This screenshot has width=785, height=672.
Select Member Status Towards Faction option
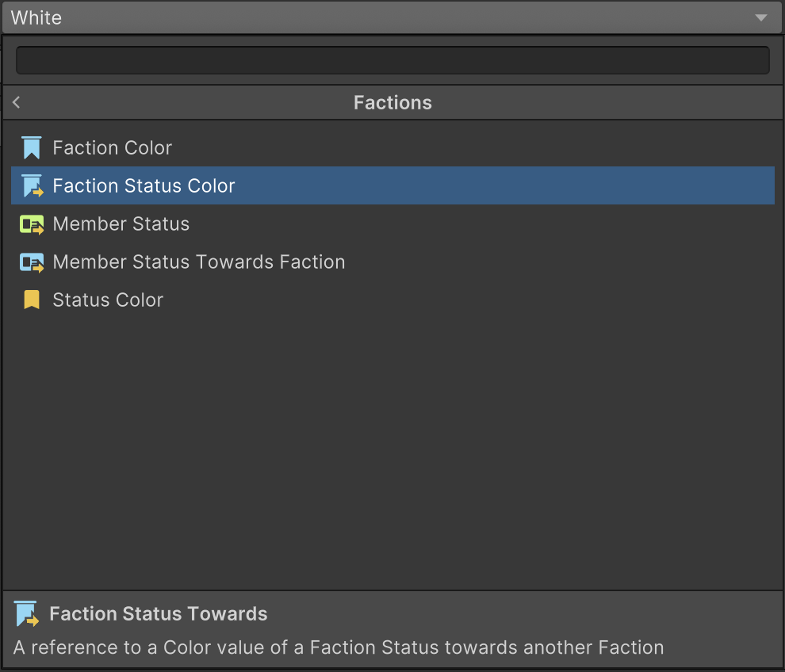392,262
